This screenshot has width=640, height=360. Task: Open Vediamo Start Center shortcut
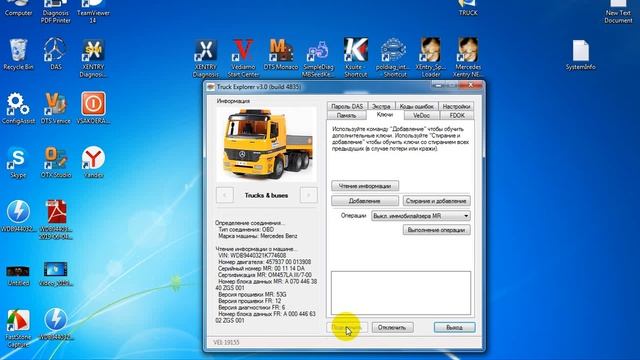click(243, 58)
